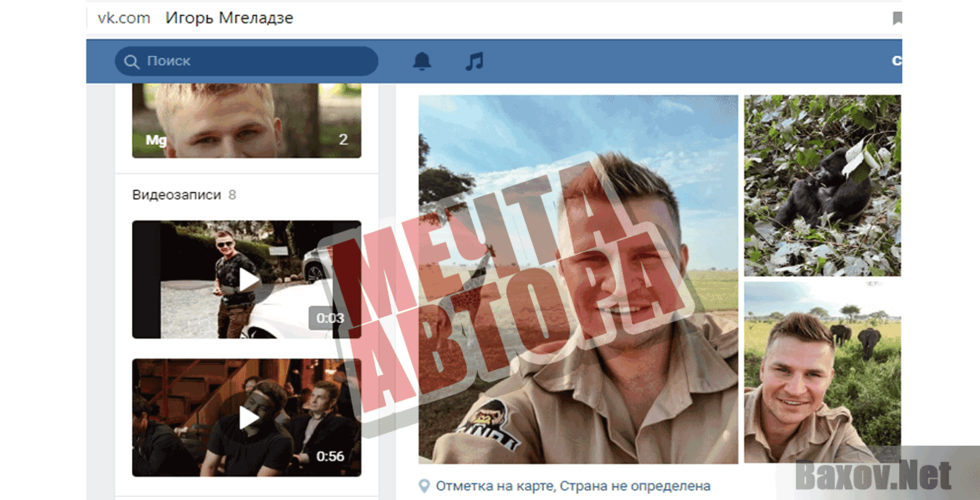Play the 0:56 video of seated audience
This screenshot has height=500, width=980.
coord(248,417)
